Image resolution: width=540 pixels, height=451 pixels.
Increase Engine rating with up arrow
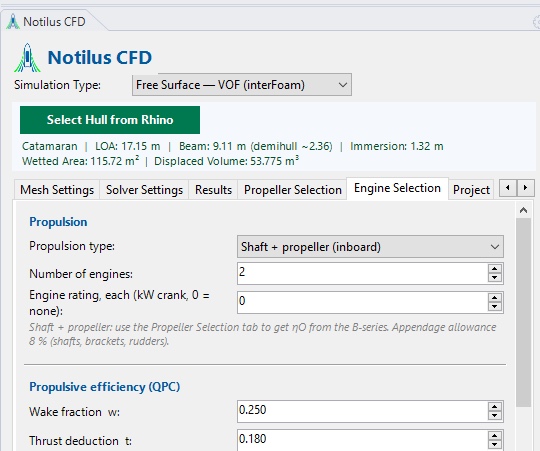[495, 298]
